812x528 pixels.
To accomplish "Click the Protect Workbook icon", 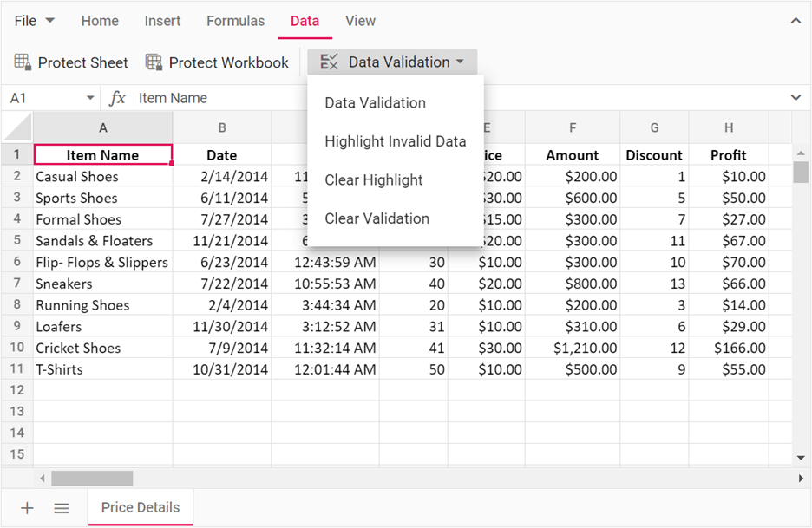I will (x=154, y=62).
